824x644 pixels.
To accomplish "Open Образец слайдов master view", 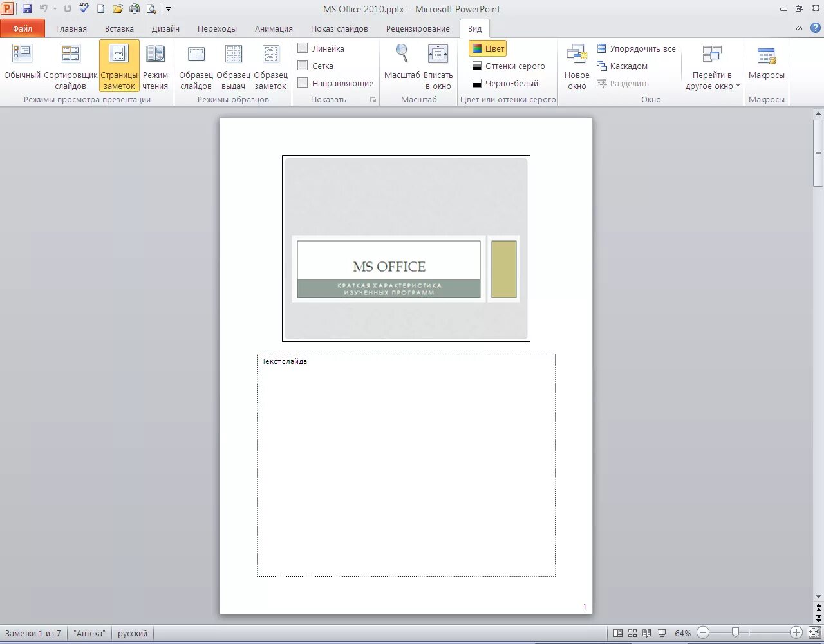I will pyautogui.click(x=196, y=65).
